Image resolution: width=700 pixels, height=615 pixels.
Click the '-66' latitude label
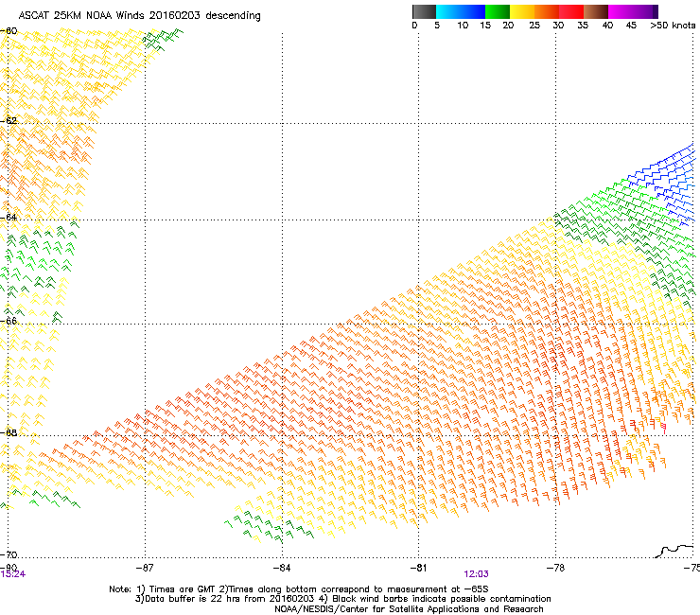[x=9, y=321]
